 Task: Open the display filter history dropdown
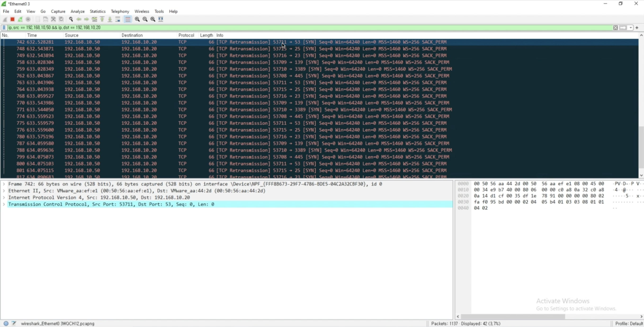pos(631,27)
